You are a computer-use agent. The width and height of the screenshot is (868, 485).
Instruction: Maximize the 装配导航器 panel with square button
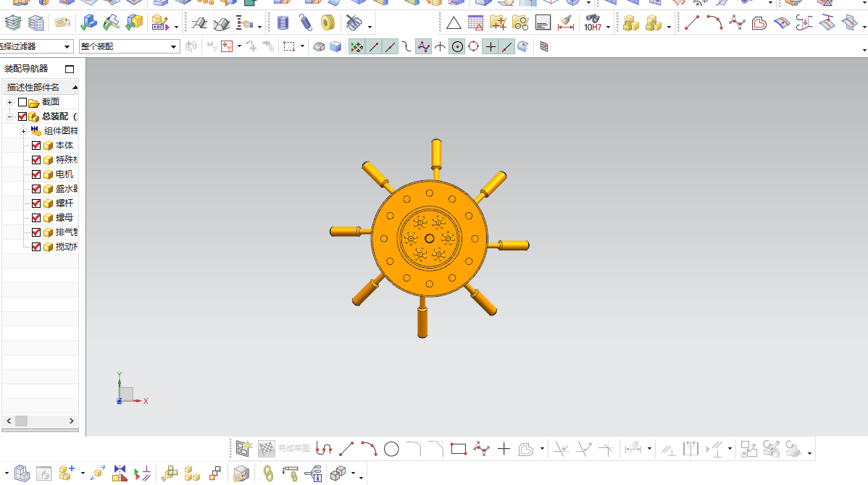[70, 69]
